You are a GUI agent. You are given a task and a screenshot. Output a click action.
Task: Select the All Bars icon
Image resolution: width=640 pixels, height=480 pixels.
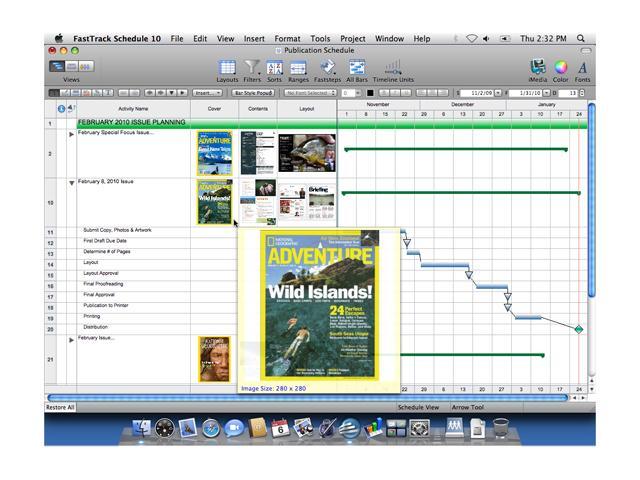pyautogui.click(x=357, y=68)
